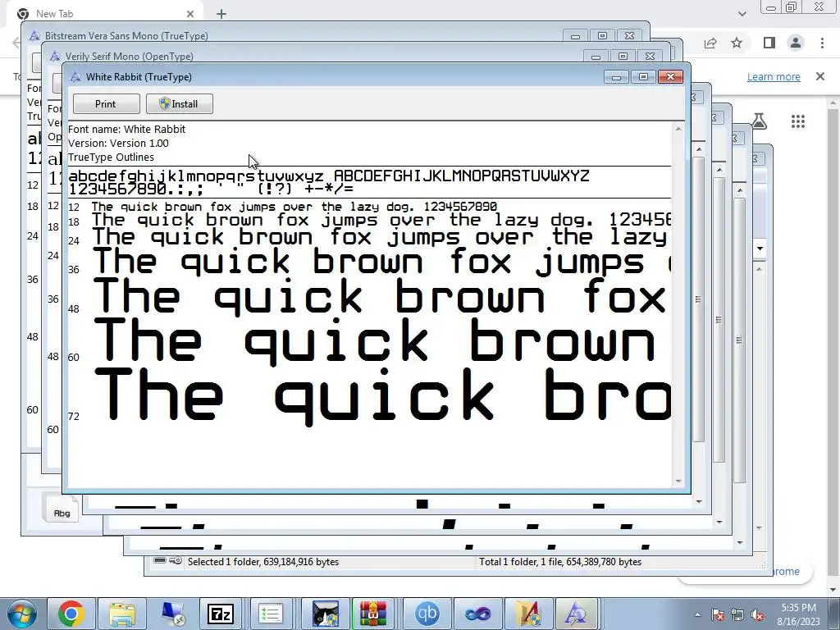Click the Print button in White Rabbit window
The image size is (840, 630).
tap(106, 104)
